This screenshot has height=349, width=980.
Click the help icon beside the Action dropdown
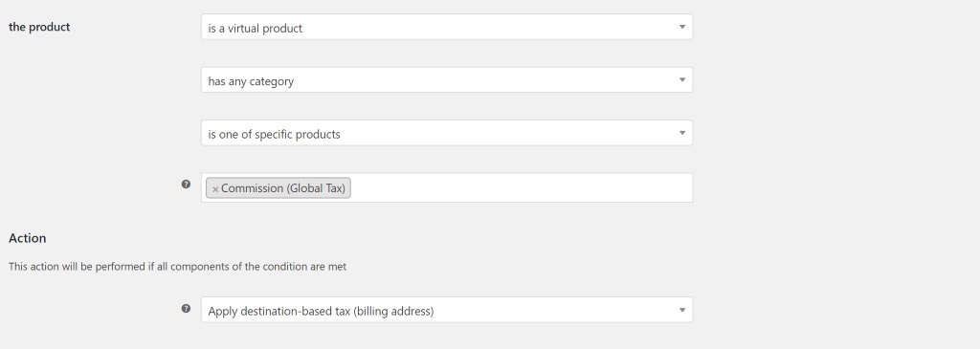(186, 309)
